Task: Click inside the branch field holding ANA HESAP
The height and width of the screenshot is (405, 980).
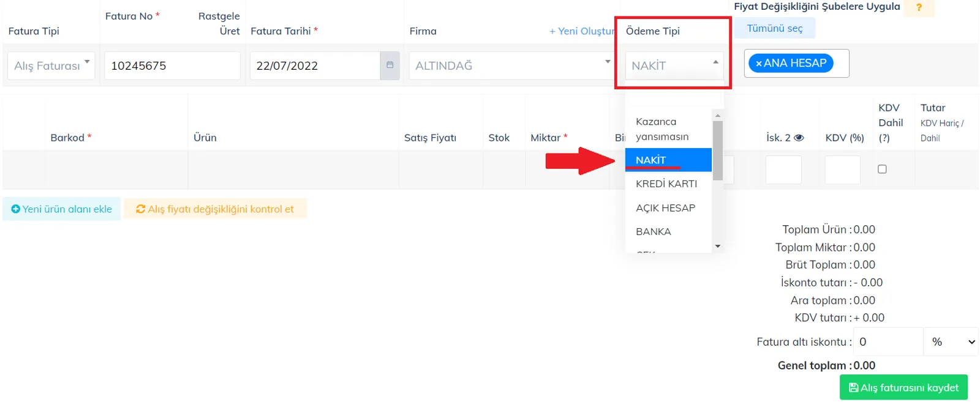Action: coord(797,63)
